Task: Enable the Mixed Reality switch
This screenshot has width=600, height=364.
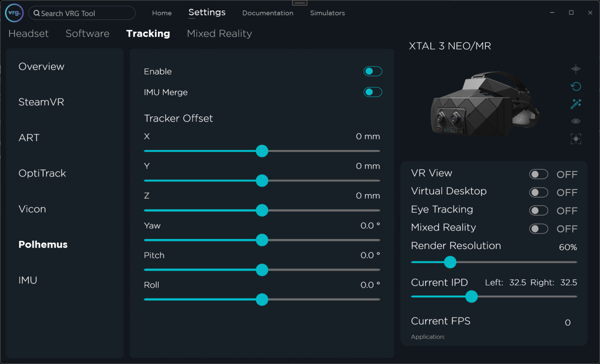Action: click(x=539, y=228)
